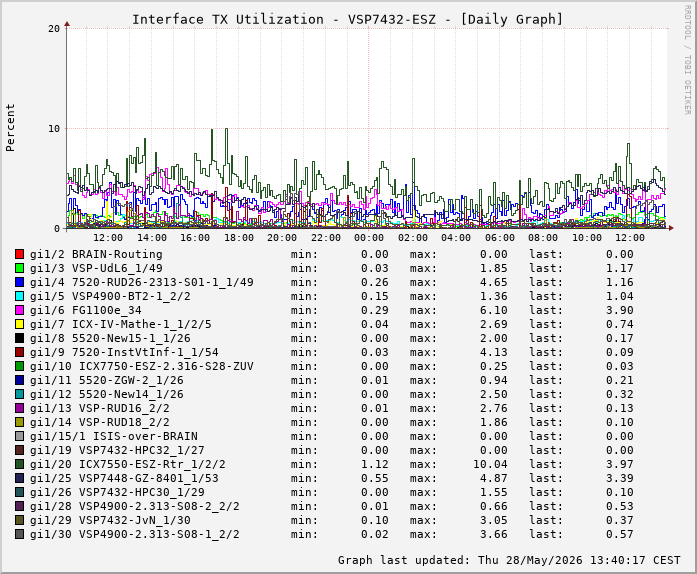This screenshot has width=697, height=574.
Task: Click the legend label gi1/13 VSP-RUD16_2/2
Action: (x=100, y=408)
